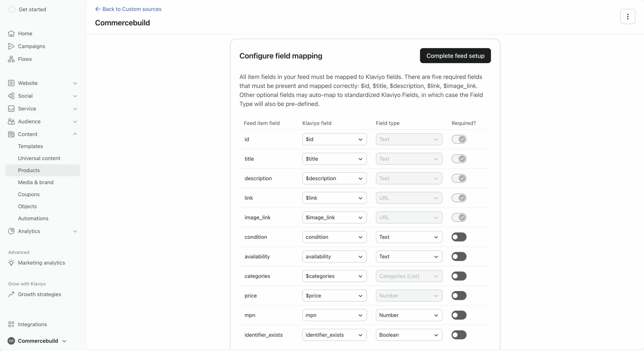Screen dimensions: 644x351
Task: Toggle Required switch for price field
Action: [x=459, y=296]
